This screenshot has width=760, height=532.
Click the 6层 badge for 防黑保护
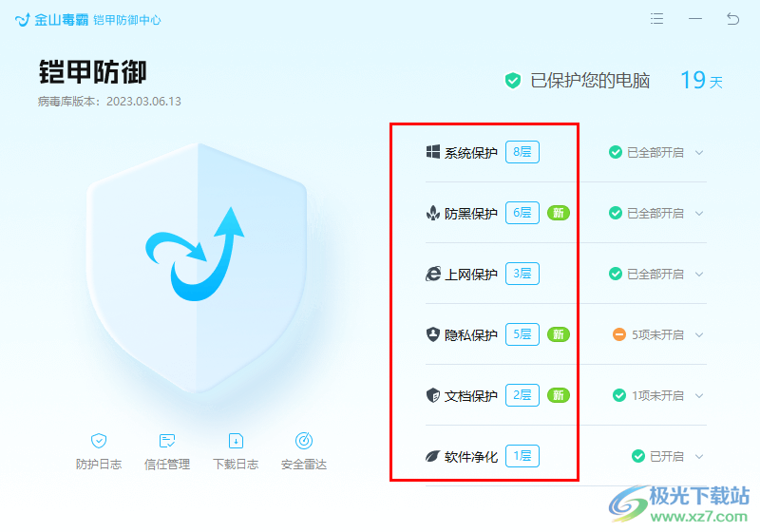tap(522, 213)
